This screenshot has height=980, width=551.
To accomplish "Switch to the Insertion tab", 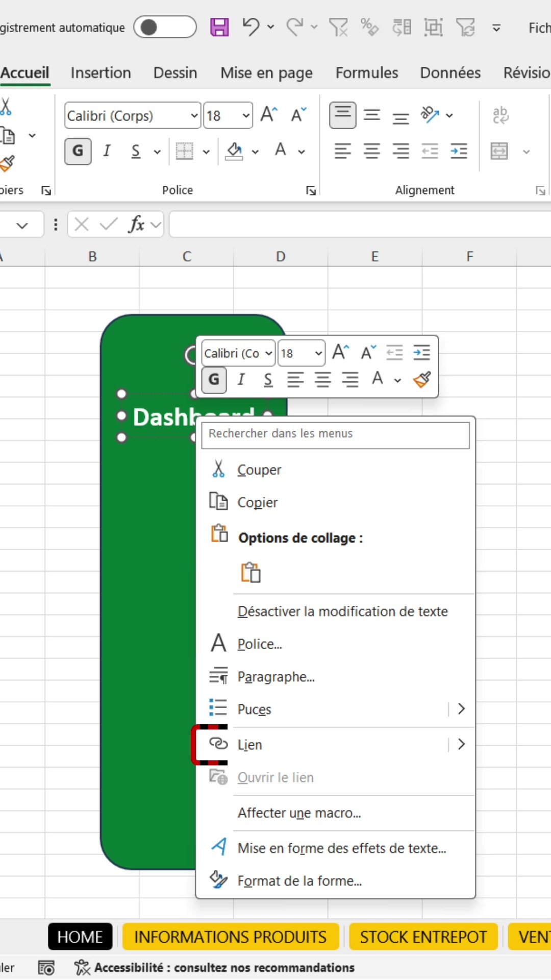I will pos(101,73).
